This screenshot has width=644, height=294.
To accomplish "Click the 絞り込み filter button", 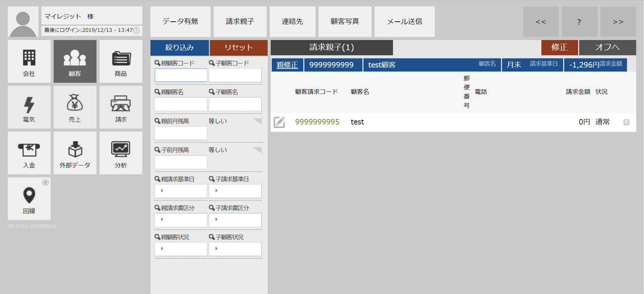I will (x=180, y=47).
